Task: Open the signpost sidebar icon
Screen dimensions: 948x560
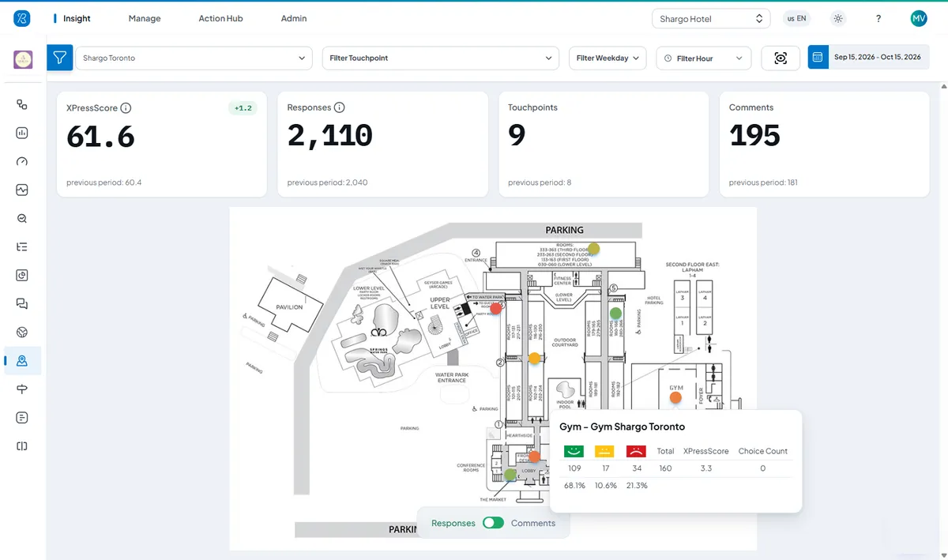Action: pos(22,389)
